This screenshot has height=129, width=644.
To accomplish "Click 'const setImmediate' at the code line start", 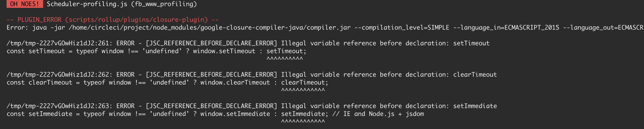I will click(x=39, y=114).
